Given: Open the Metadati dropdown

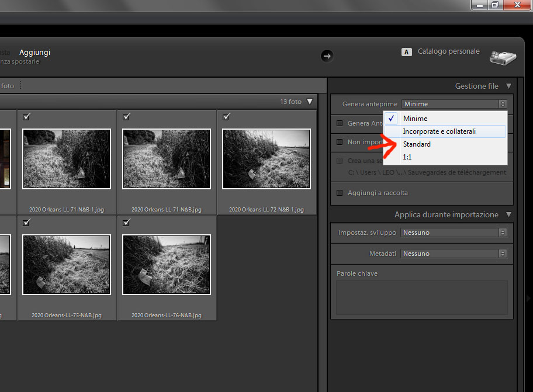Looking at the screenshot, I should [454, 254].
